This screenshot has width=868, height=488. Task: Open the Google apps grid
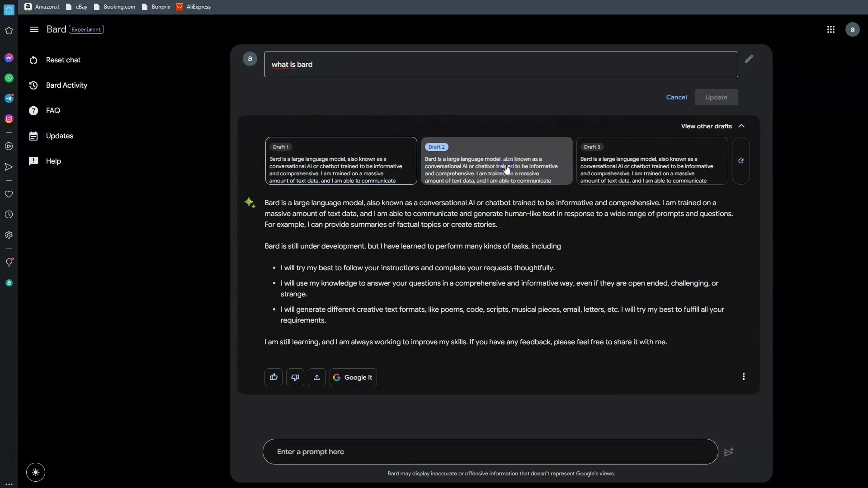click(830, 29)
